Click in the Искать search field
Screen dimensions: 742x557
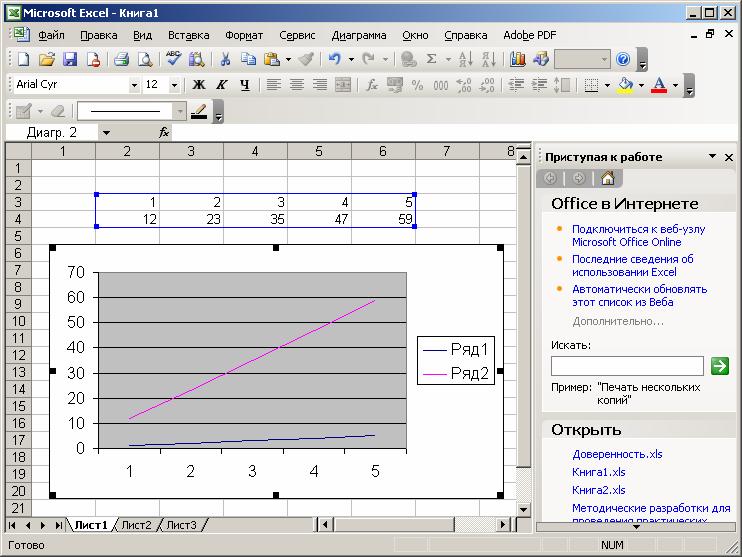[627, 366]
